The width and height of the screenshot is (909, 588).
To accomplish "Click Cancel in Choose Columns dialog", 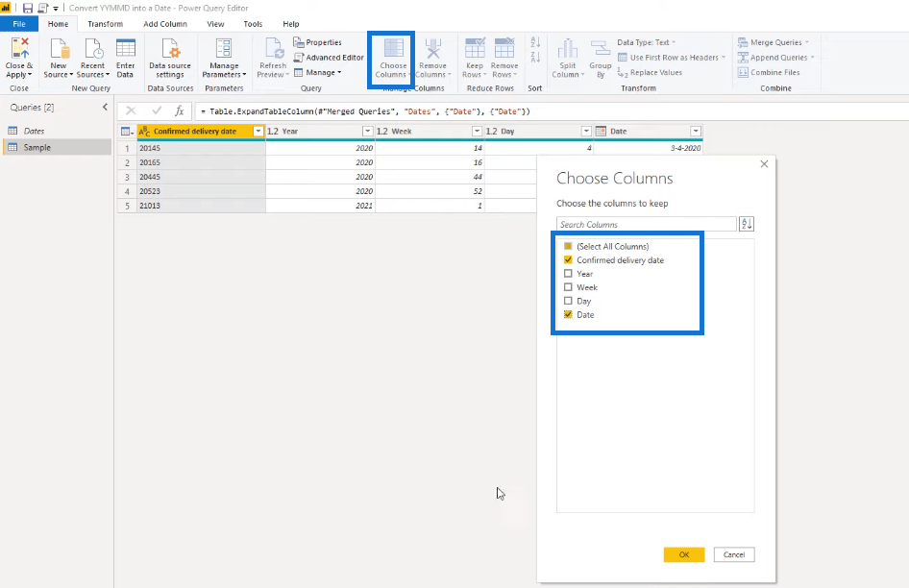I will [734, 554].
